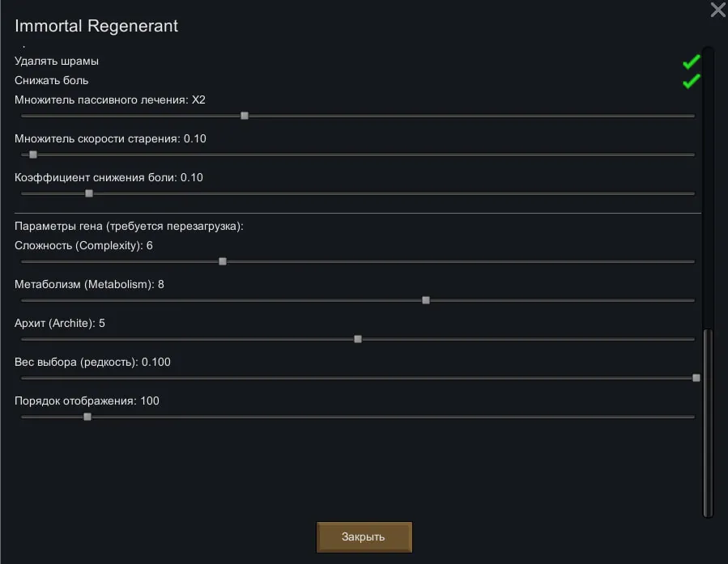Viewport: 728px width, 564px height.
Task: Click the Metabolism slider handle
Action: click(426, 300)
